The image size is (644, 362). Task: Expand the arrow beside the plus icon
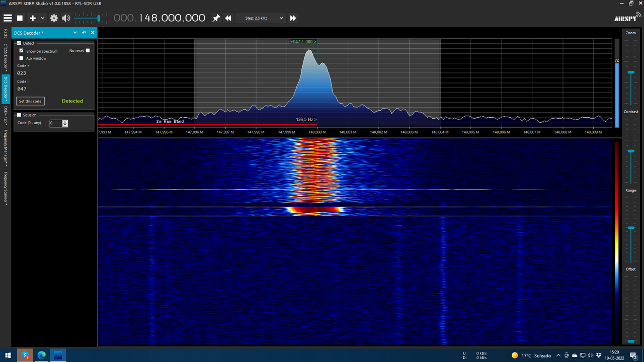pos(43,18)
